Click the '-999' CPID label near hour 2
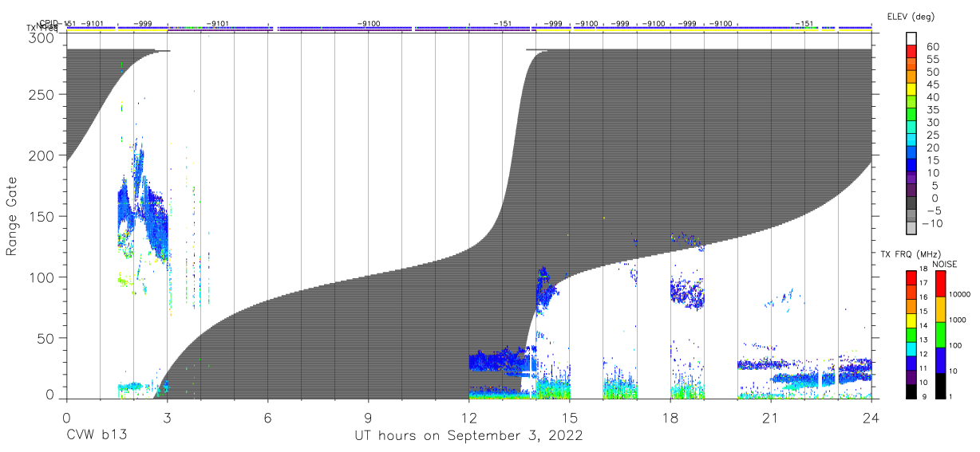 click(143, 24)
